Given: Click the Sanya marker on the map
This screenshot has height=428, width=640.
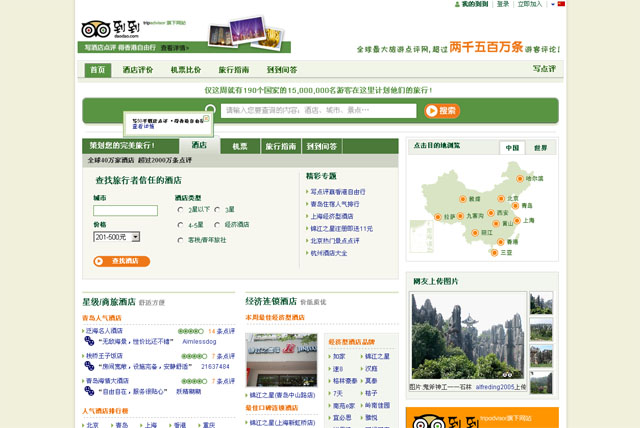Looking at the screenshot, I should point(493,252).
